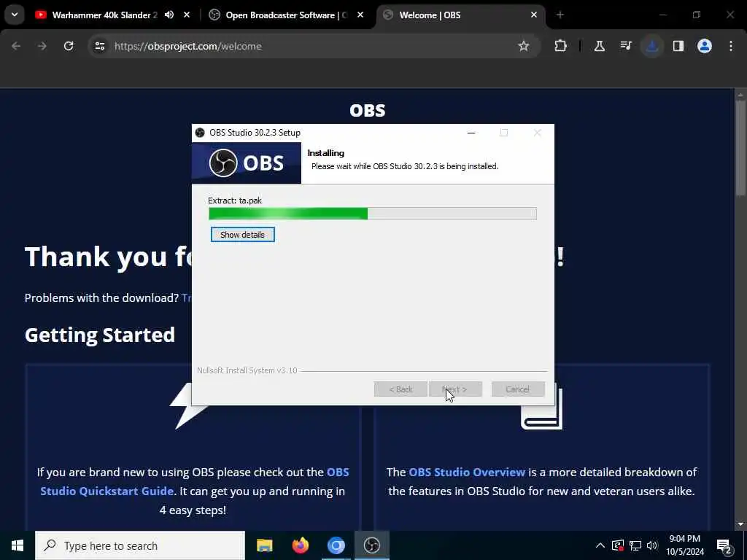Open the media controls icon

coord(625,46)
